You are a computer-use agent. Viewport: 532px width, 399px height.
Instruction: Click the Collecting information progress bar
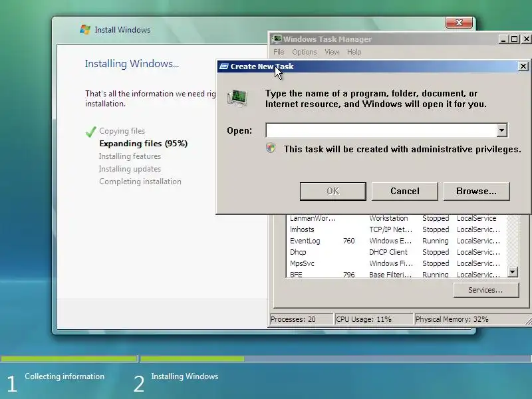[68, 358]
